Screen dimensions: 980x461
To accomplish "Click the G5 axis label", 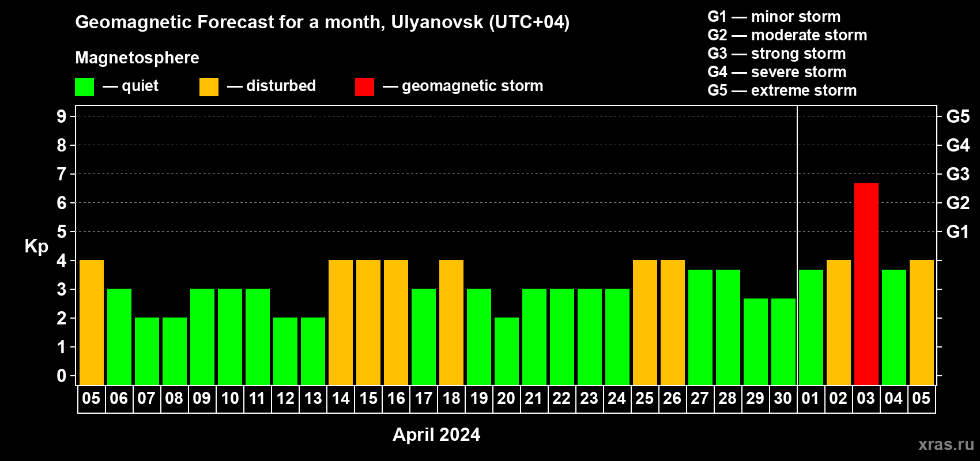I will click(x=958, y=116).
